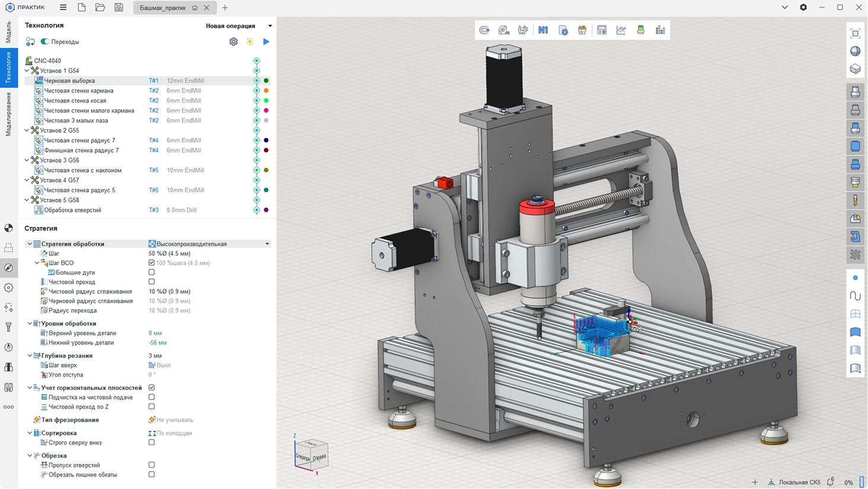
Task: Enable the Большие дуги checkbox
Action: pyautogui.click(x=151, y=272)
